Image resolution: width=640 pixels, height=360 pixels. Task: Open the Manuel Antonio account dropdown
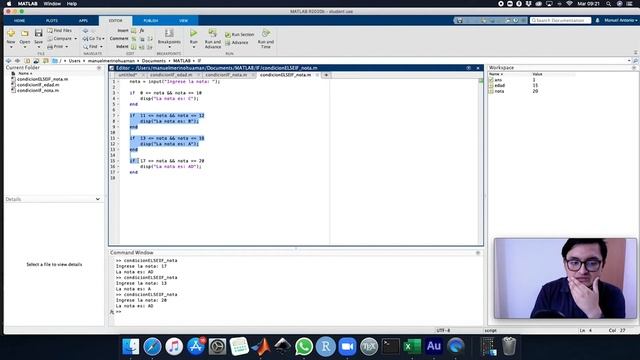pyautogui.click(x=620, y=20)
